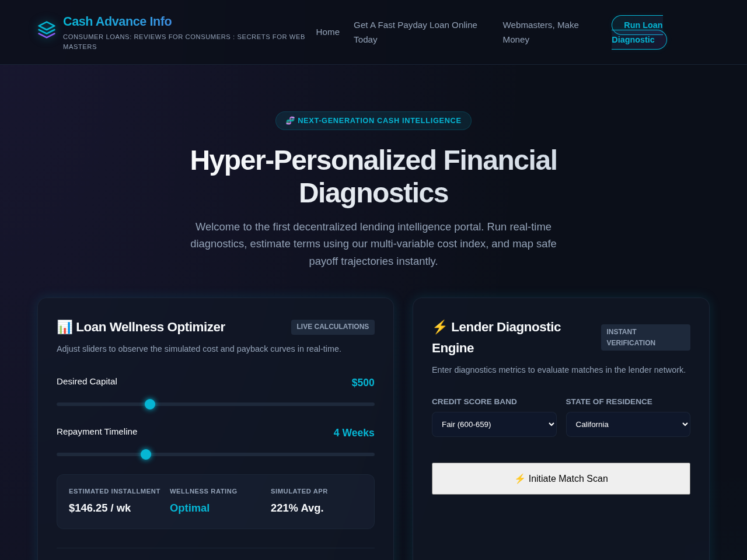Screen dimensions: 747x560
Task: Click the Instant Verification badge
Action: tap(645, 337)
